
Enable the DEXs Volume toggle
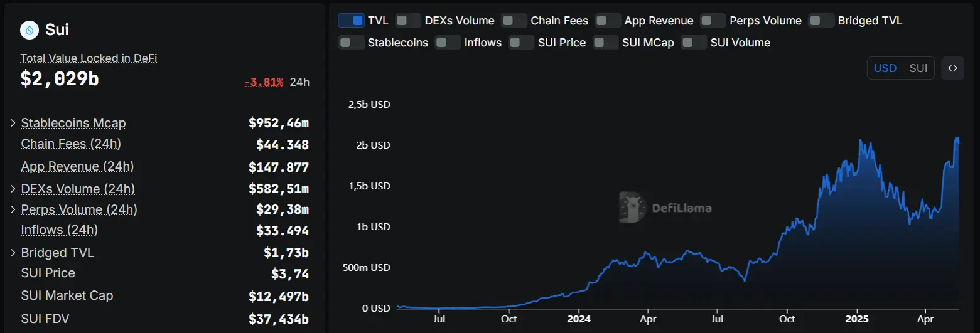click(408, 21)
